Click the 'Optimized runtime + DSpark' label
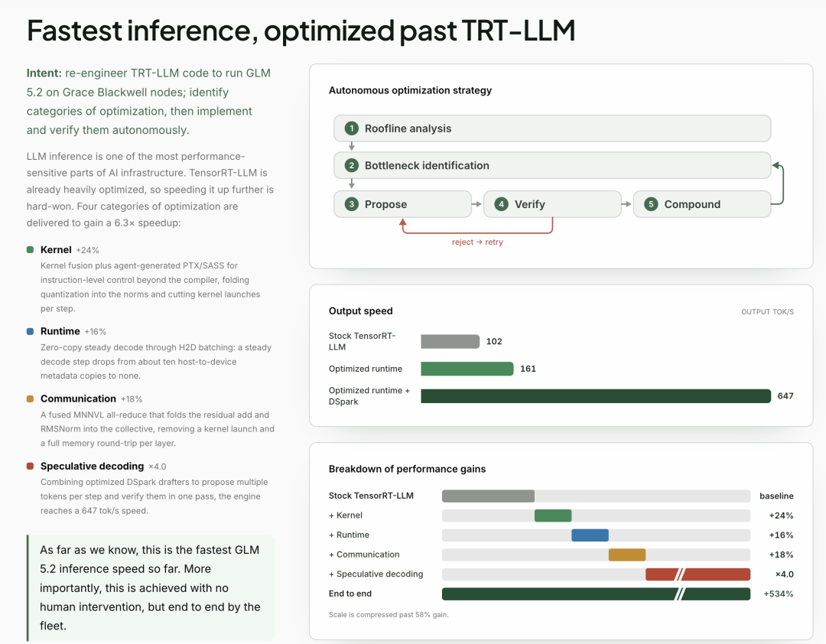Viewport: 826px width, 644px height. tap(369, 395)
